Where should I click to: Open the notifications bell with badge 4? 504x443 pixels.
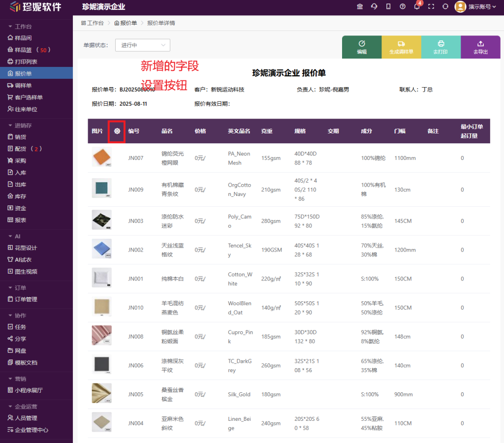click(x=415, y=7)
